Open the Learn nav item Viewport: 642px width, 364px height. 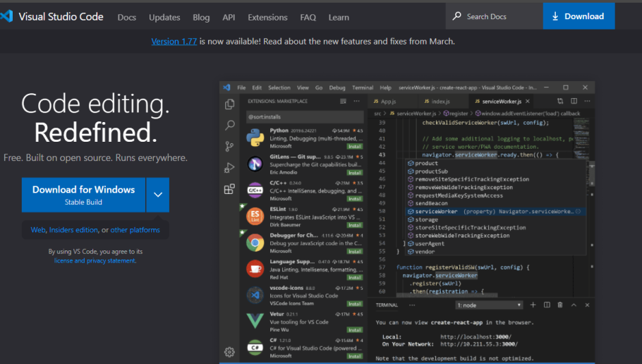point(339,17)
